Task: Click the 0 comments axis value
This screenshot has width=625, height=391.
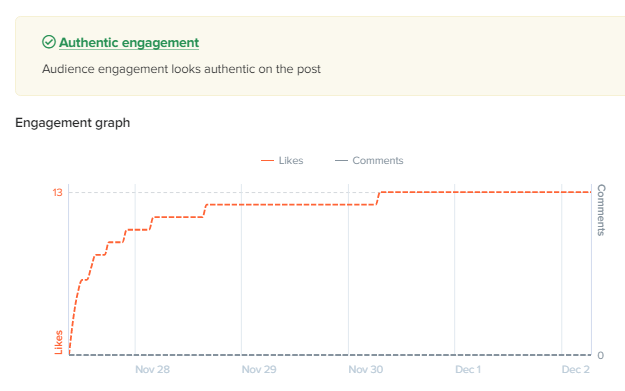Action: click(x=600, y=355)
